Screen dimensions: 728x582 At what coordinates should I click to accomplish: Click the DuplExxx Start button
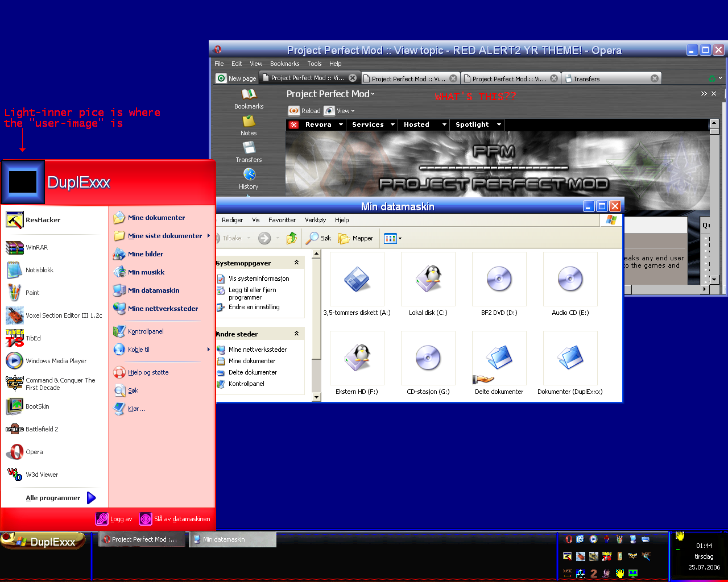coord(43,541)
